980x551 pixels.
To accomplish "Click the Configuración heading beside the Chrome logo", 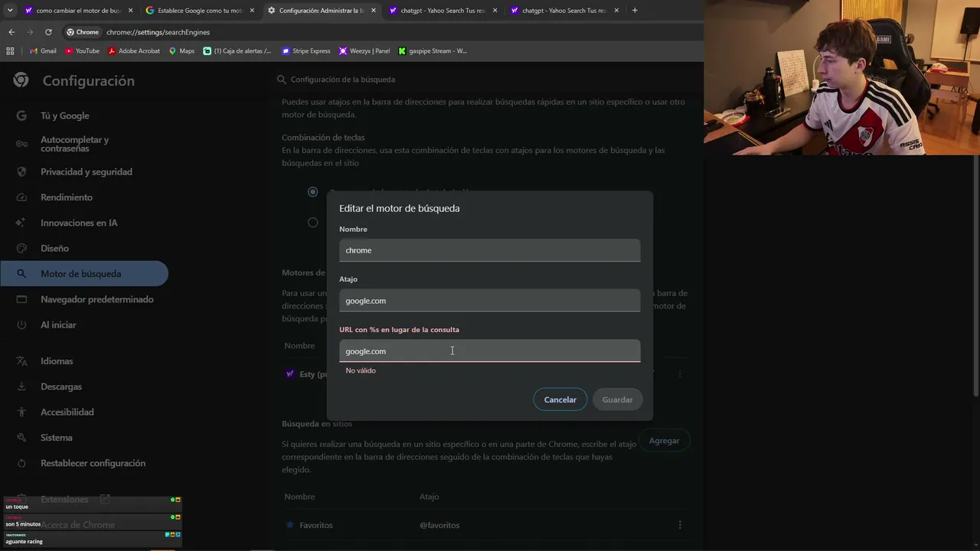I will (x=89, y=81).
